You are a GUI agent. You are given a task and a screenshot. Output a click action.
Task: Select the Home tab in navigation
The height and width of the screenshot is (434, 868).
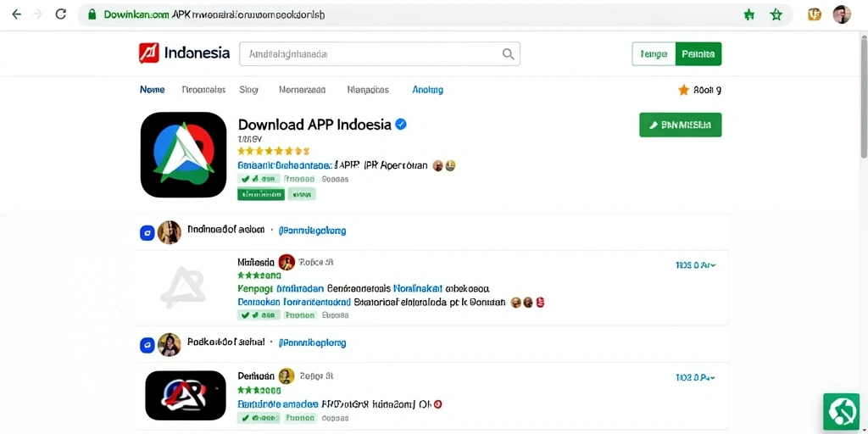point(153,90)
